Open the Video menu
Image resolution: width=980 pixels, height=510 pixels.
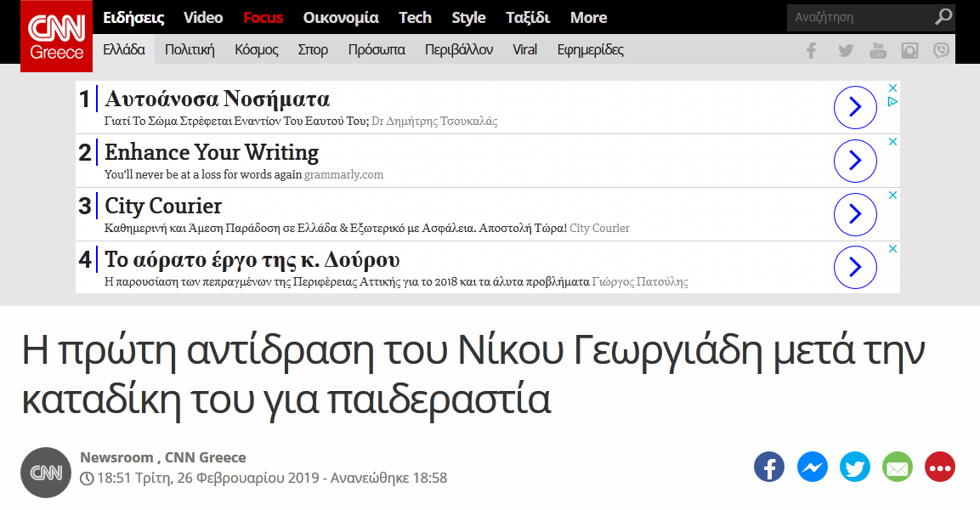[x=203, y=18]
